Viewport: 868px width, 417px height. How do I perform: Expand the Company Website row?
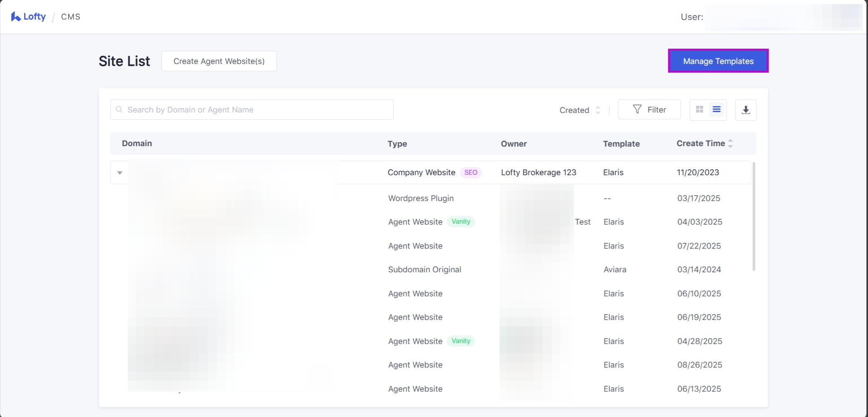click(120, 172)
